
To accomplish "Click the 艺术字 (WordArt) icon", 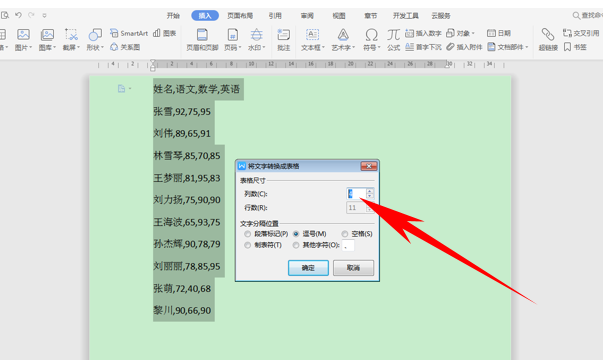I will (343, 35).
